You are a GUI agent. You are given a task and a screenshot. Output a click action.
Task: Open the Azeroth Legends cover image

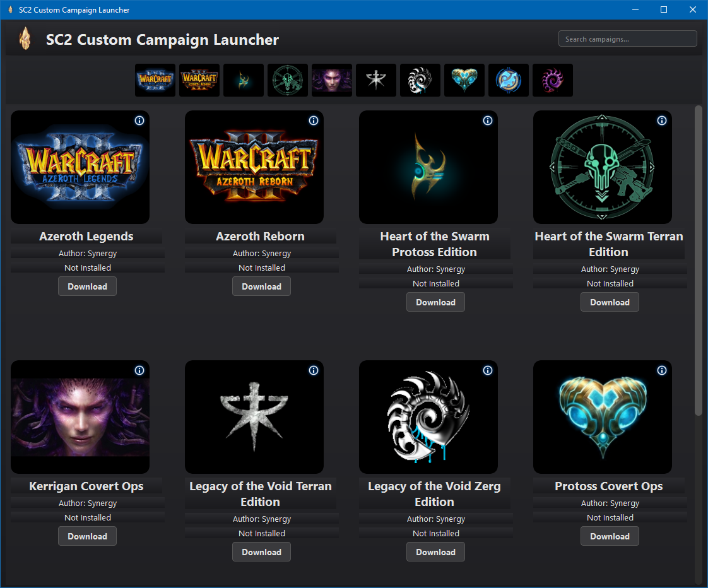tap(80, 167)
